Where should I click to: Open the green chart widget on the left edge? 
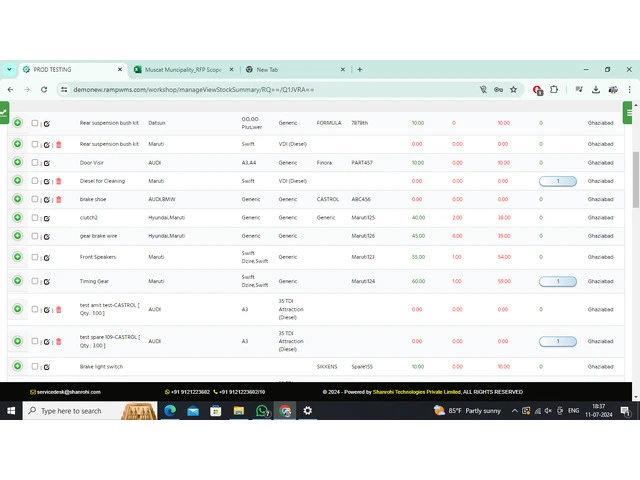(x=4, y=112)
